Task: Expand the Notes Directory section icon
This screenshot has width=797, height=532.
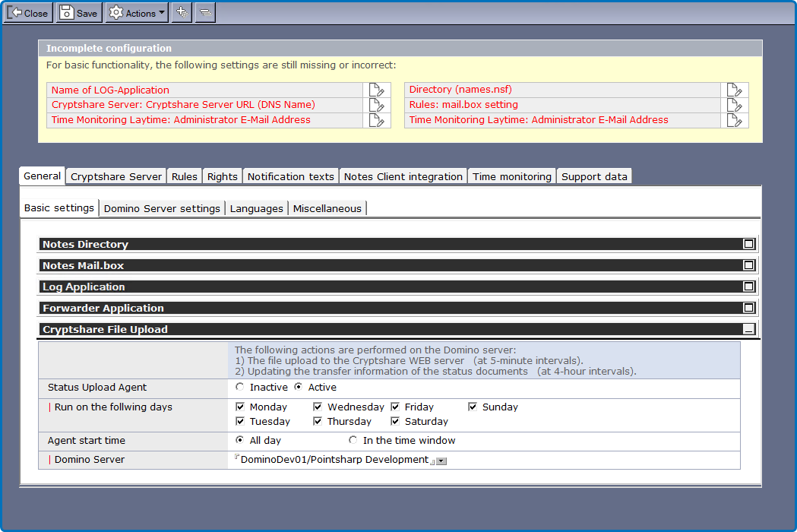Action: (x=748, y=244)
